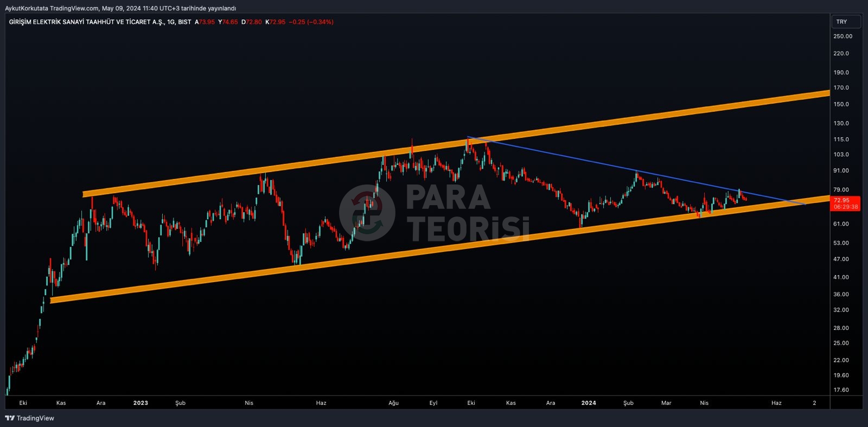The width and height of the screenshot is (868, 427).
Task: Click the 2024 label on time axis
Action: pyautogui.click(x=589, y=403)
